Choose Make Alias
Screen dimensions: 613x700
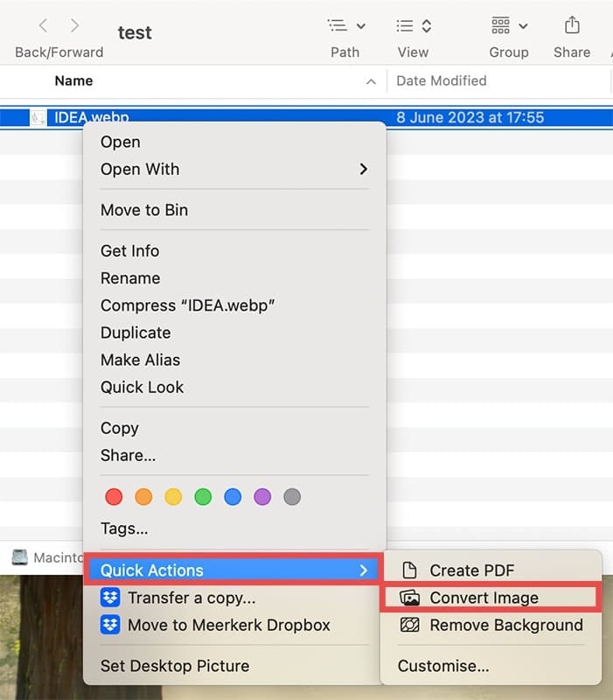click(234, 360)
